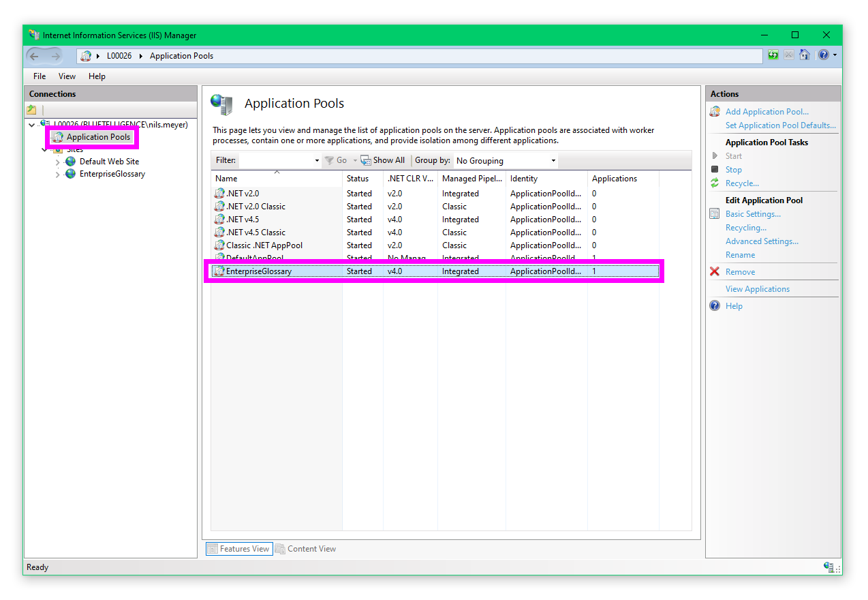Screen dimensions: 868x600
Task: Click the create new connection icon
Action: pyautogui.click(x=32, y=110)
